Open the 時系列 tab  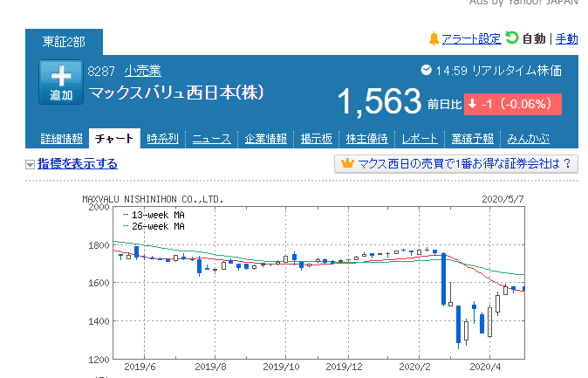point(163,139)
